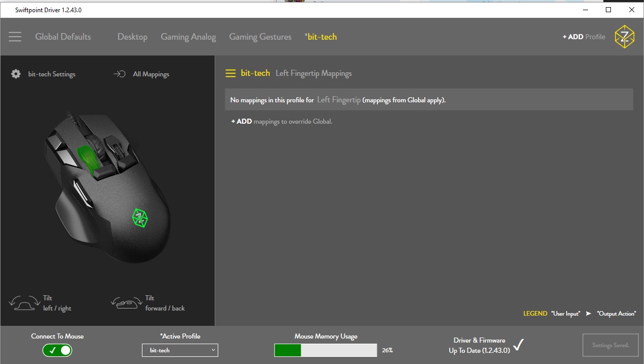Click the green highlighted left fingertip button
644x364 pixels.
tap(88, 160)
